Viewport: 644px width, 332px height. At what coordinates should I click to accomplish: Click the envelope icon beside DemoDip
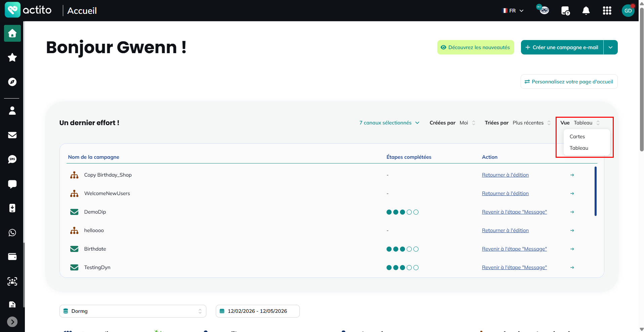tap(74, 212)
